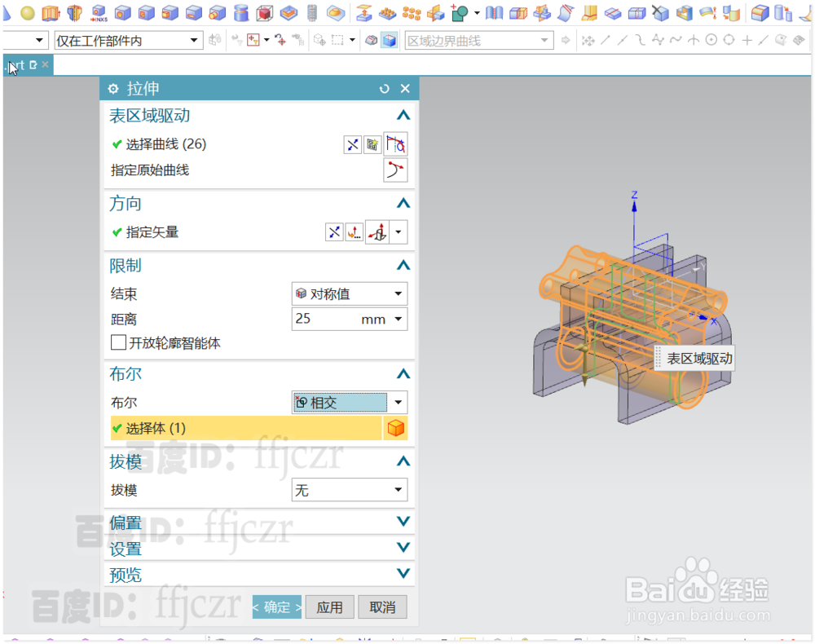815x644 pixels.
Task: Expand the 偏置 section
Action: (x=403, y=522)
